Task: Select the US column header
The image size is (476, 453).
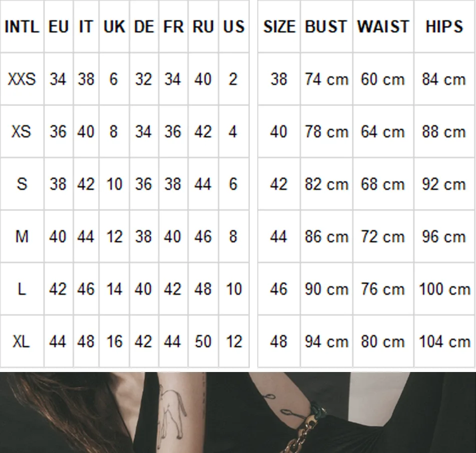Action: pyautogui.click(x=233, y=27)
